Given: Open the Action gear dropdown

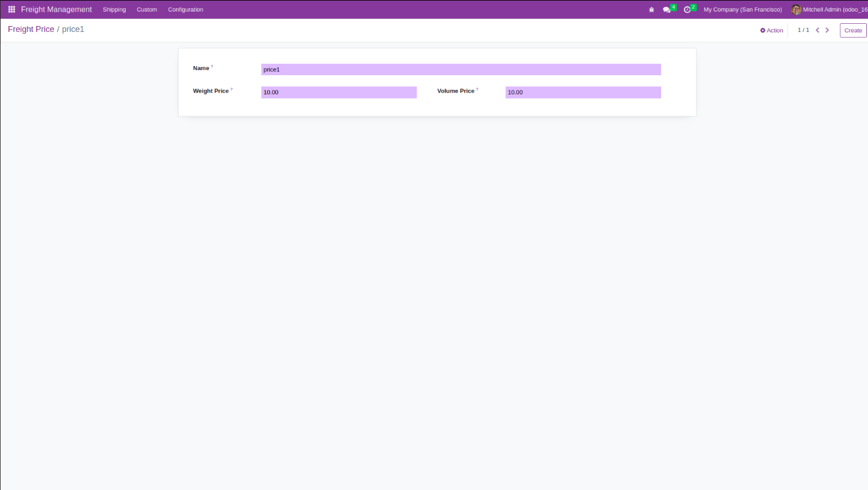Looking at the screenshot, I should point(772,30).
